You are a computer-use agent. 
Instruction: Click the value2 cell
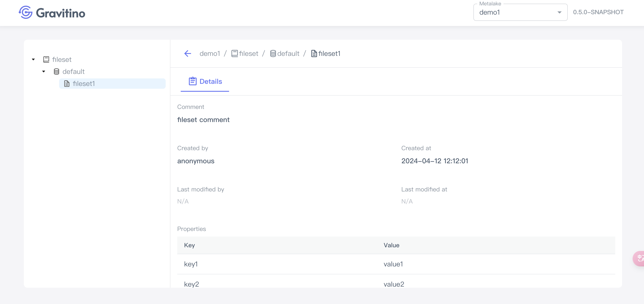pos(394,284)
